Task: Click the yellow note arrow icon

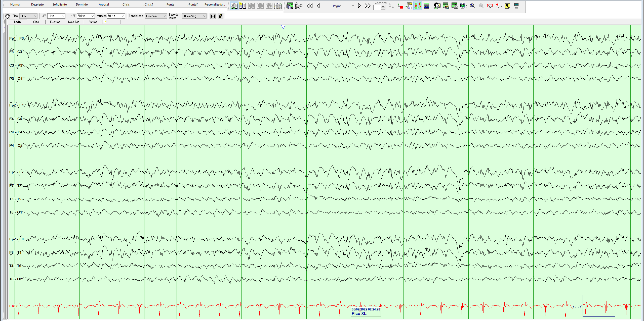Action: (x=507, y=6)
